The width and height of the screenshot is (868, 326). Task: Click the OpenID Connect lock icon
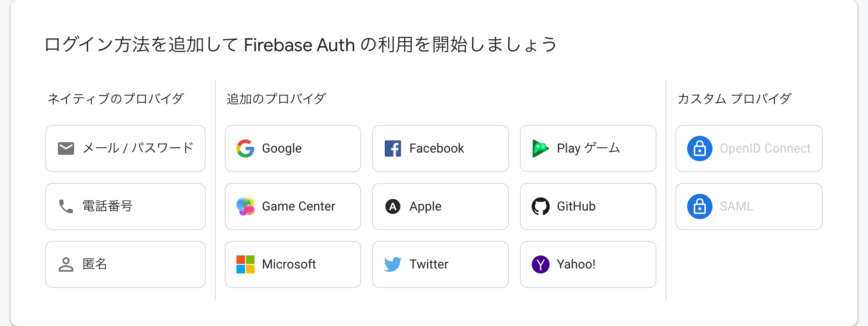(699, 149)
